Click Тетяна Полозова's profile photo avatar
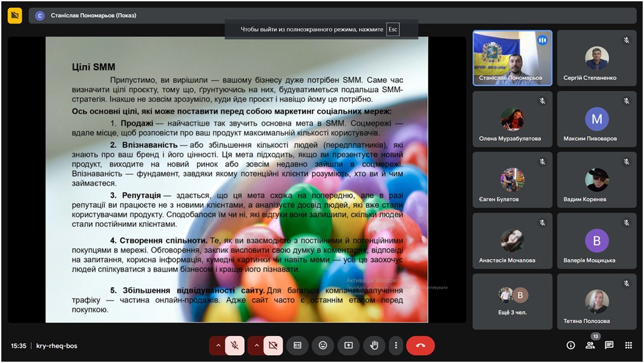 (x=597, y=301)
